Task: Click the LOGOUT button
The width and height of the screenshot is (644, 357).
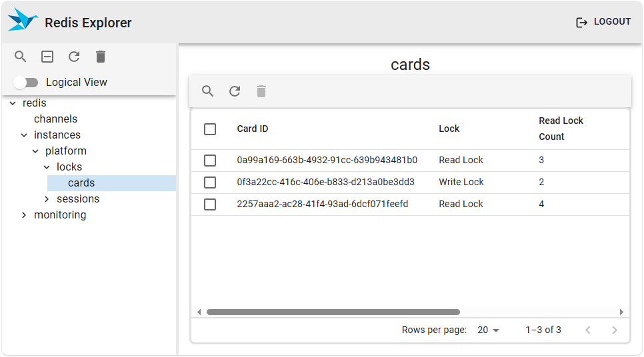Action: (603, 22)
